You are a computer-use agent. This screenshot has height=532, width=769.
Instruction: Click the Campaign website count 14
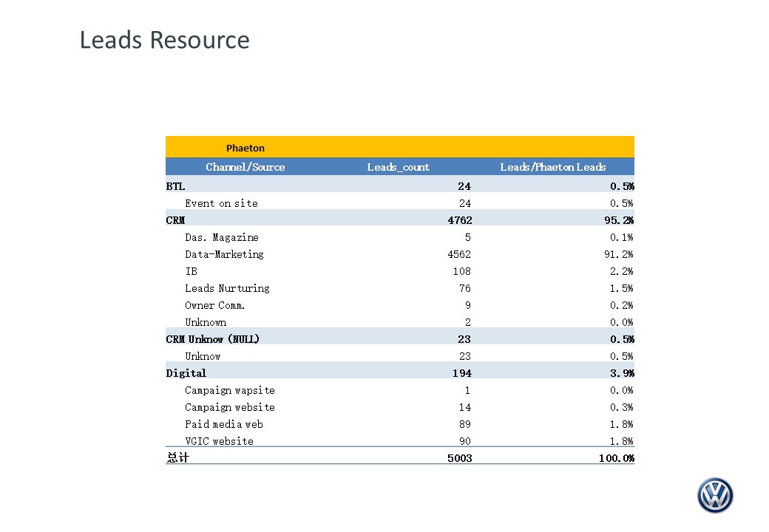465,408
